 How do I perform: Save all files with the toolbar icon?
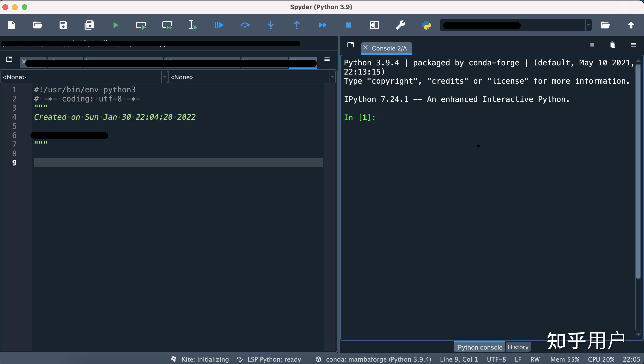[89, 25]
